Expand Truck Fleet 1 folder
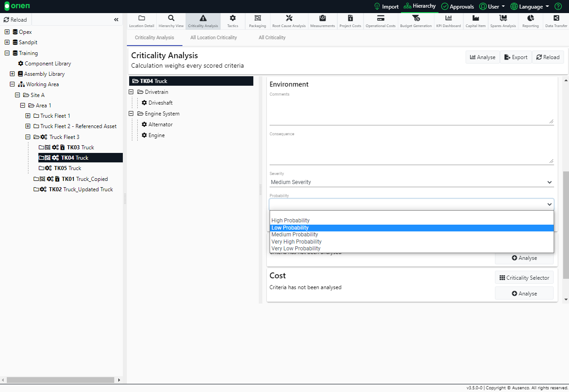 pos(28,116)
